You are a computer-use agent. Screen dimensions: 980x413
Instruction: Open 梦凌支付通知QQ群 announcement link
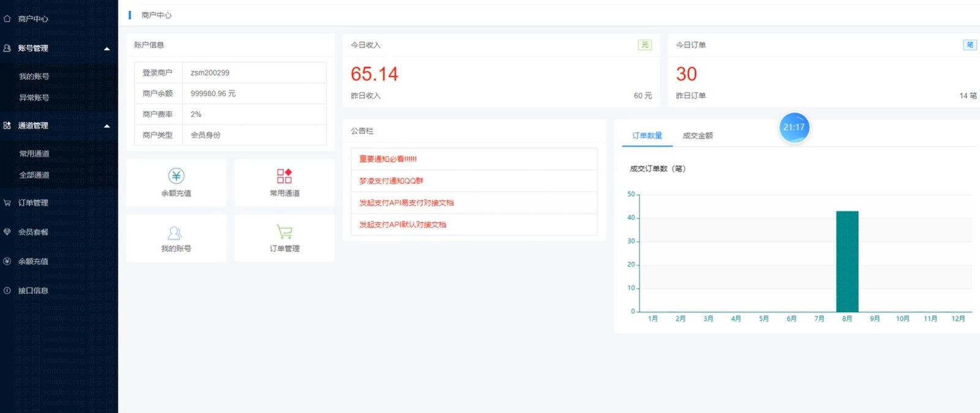[391, 181]
